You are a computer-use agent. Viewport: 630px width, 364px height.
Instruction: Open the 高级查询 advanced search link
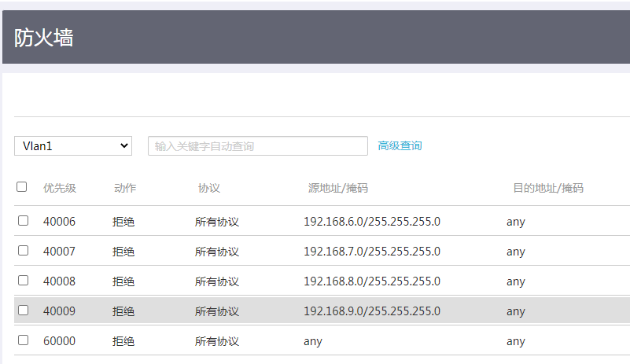[400, 145]
